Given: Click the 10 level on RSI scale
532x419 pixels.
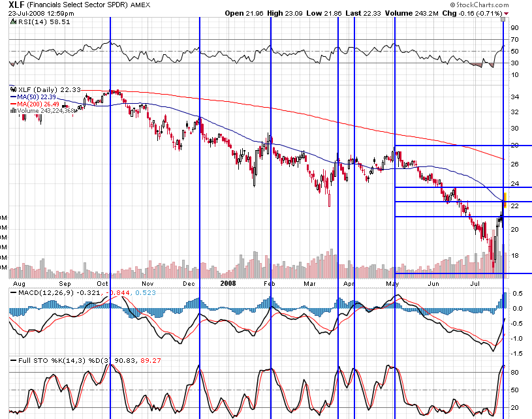Looking at the screenshot, I should [x=514, y=75].
